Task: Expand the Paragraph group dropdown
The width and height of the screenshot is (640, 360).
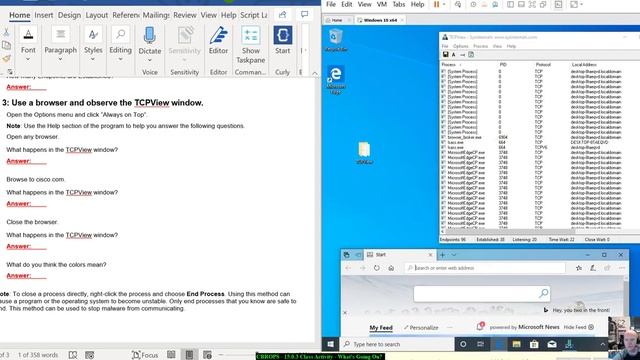Action: coord(60,59)
